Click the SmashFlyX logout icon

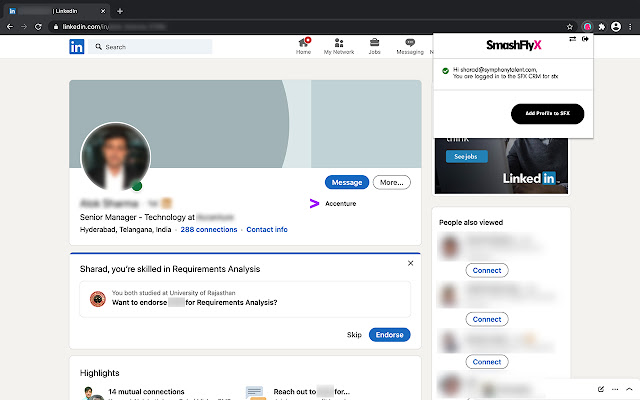pyautogui.click(x=585, y=39)
